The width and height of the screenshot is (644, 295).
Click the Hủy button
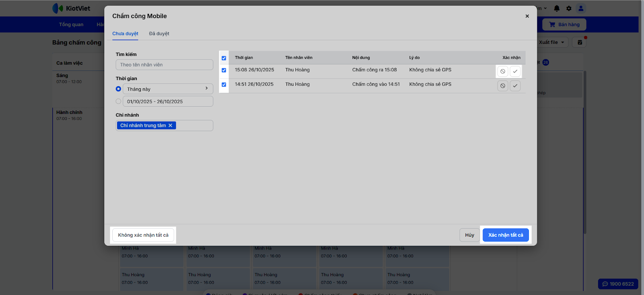coord(470,235)
